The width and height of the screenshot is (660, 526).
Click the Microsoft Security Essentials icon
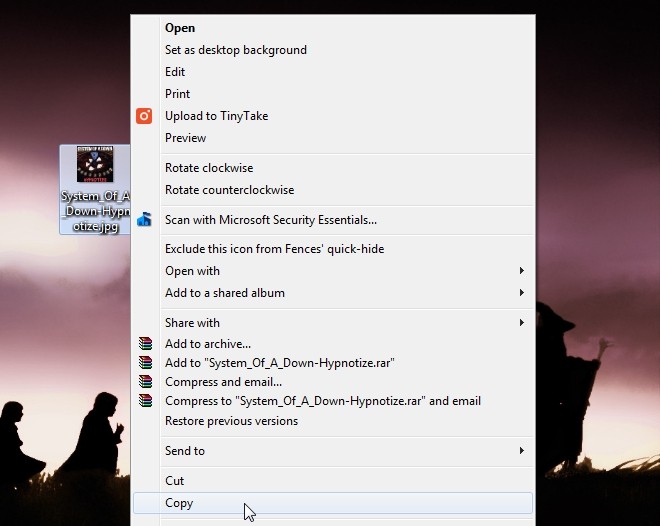(144, 219)
